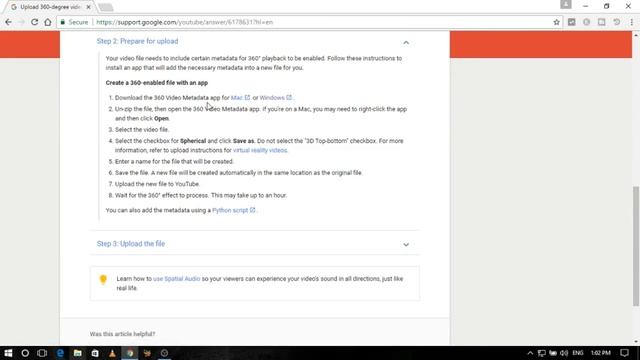The height and width of the screenshot is (360, 640).
Task: Open Task View on the taskbar
Action: [x=42, y=353]
